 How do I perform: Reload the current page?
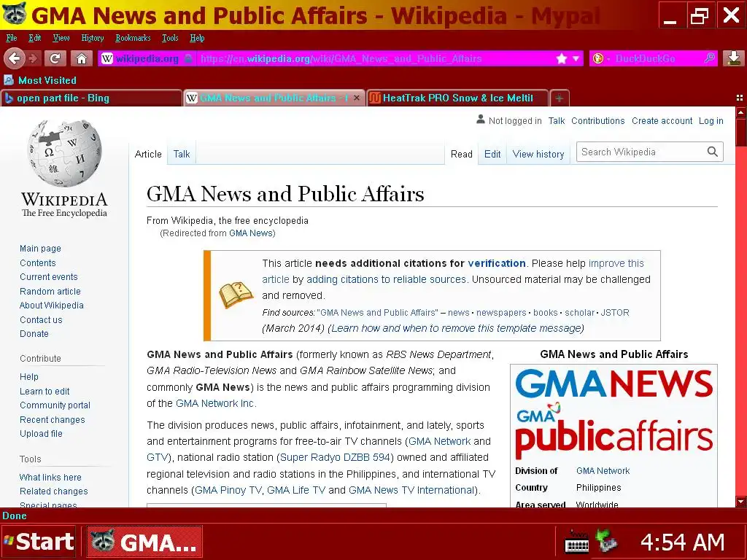(55, 58)
